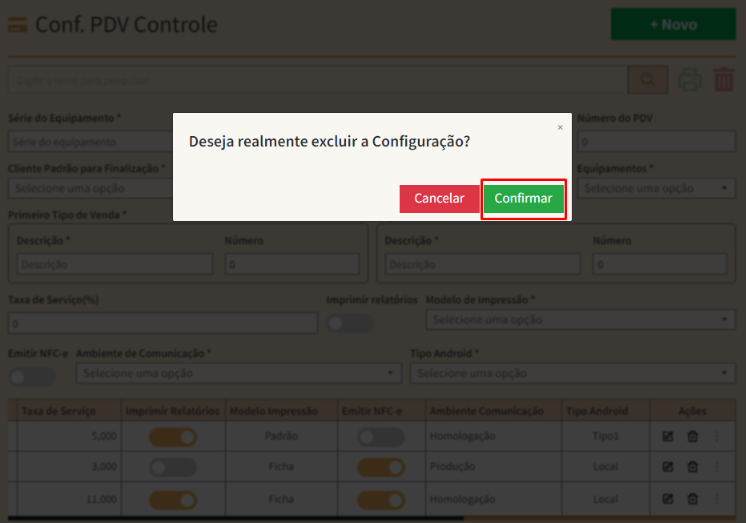Viewport: 746px width, 523px height.
Task: Click edit icon in the 5,000 row
Action: 668,436
